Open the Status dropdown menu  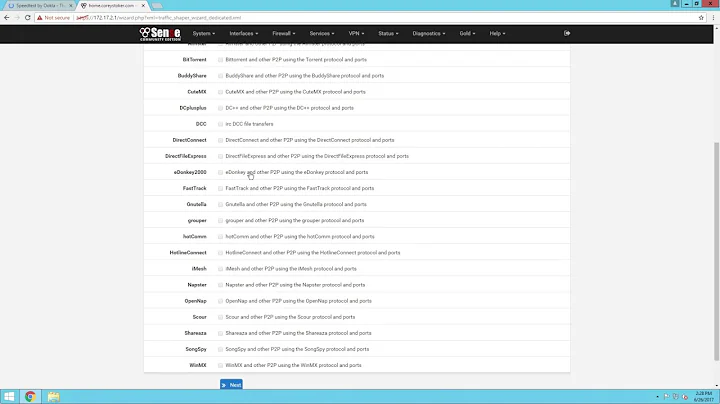(x=388, y=34)
